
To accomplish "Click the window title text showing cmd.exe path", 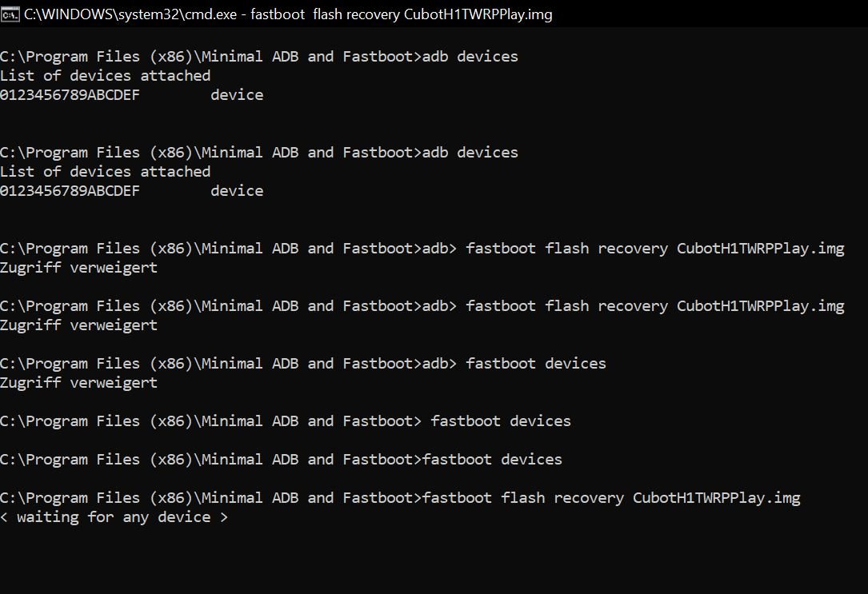I will click(288, 14).
